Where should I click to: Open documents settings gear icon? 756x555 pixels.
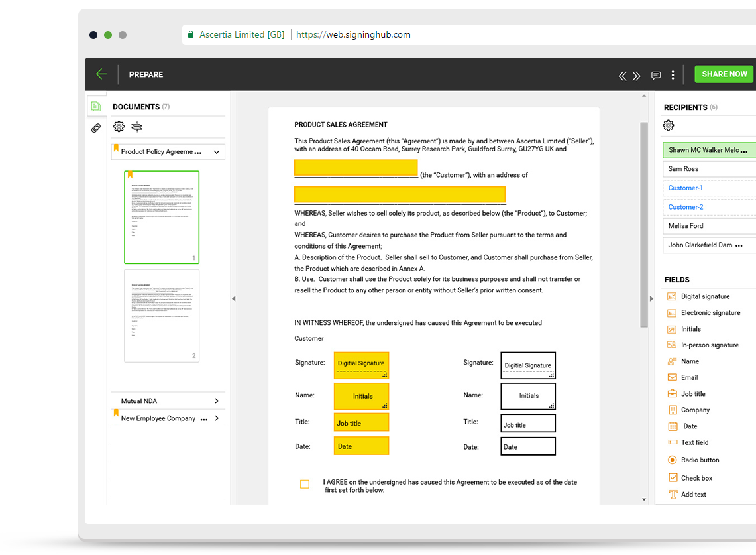coord(119,127)
